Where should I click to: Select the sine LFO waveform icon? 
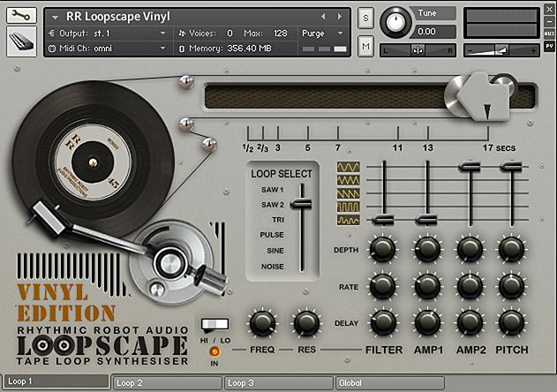pyautogui.click(x=348, y=167)
